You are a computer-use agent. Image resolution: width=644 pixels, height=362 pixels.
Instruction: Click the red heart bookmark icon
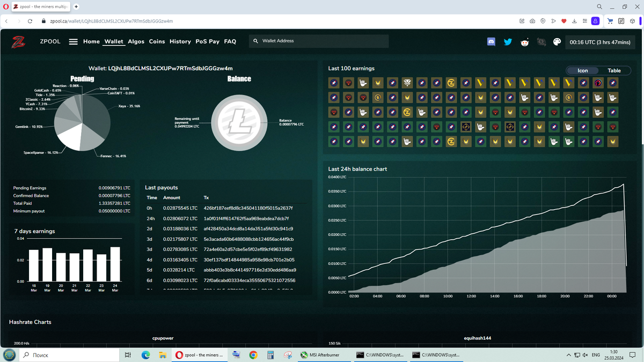(563, 21)
